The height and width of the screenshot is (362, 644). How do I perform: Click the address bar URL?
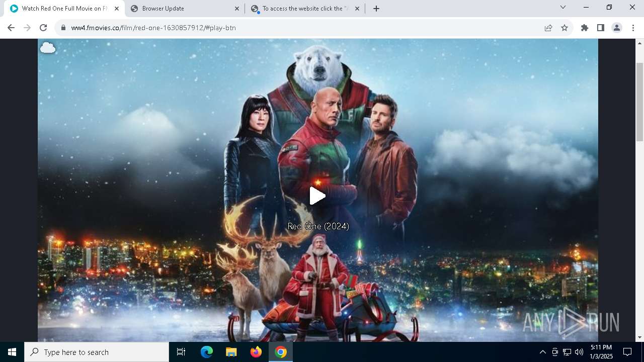(153, 28)
